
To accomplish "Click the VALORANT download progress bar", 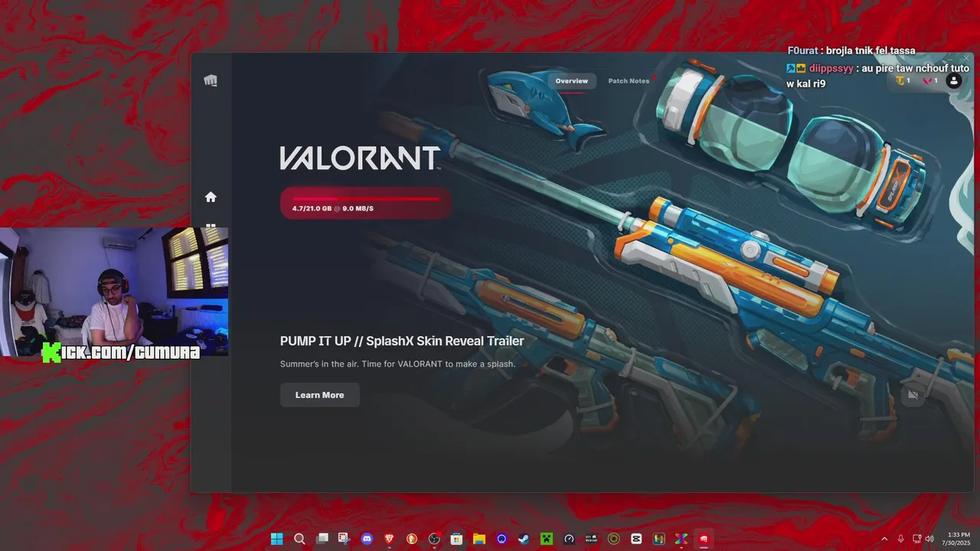I will point(365,204).
